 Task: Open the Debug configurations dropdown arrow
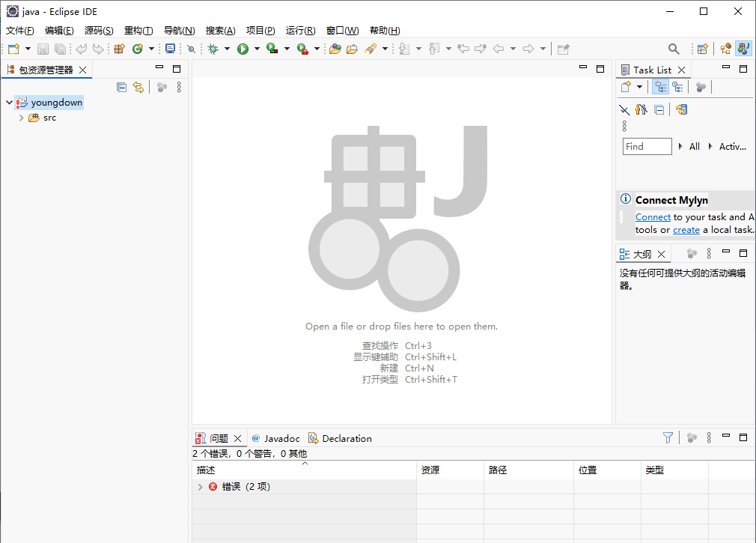227,49
